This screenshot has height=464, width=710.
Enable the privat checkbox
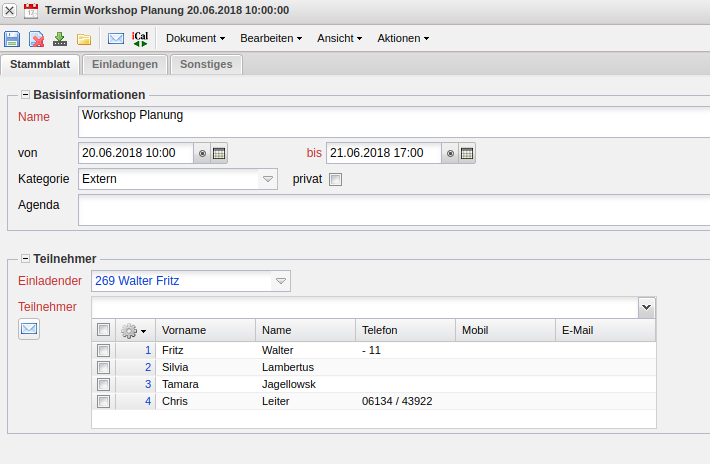click(336, 180)
